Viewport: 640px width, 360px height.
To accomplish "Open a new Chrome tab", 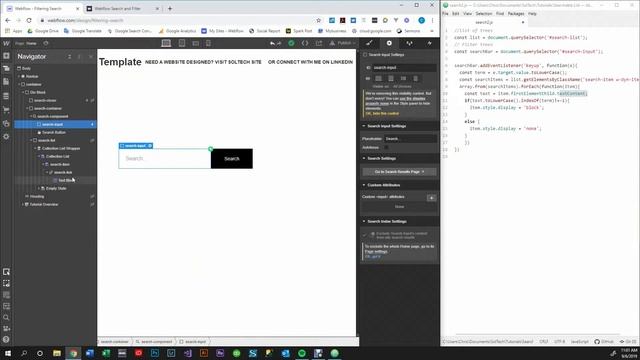I will [170, 8].
